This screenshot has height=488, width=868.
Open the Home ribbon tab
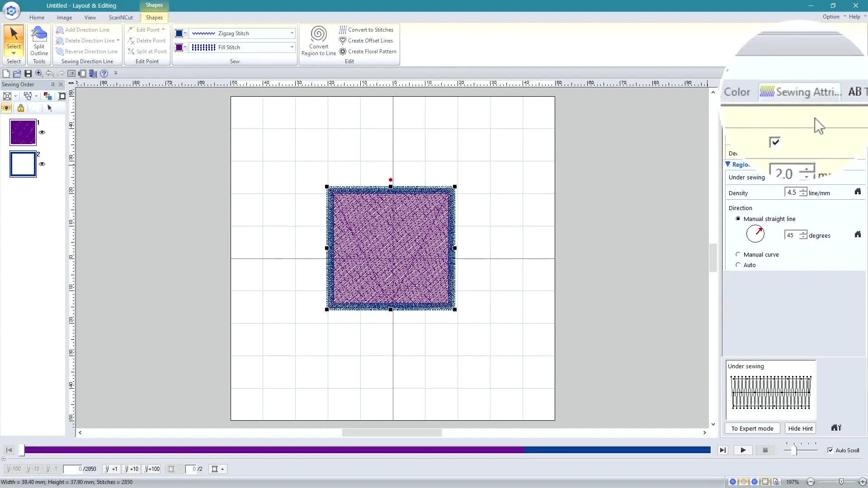click(x=37, y=18)
